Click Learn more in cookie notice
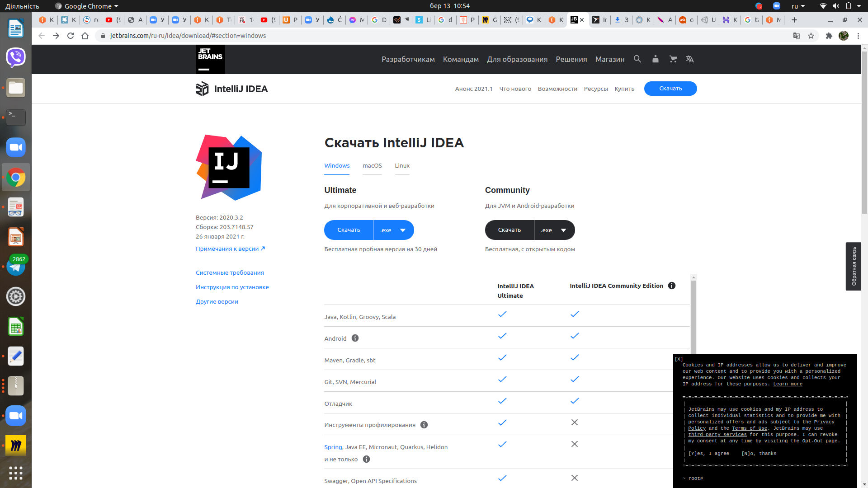Viewport: 868px width, 488px height. pyautogui.click(x=788, y=384)
